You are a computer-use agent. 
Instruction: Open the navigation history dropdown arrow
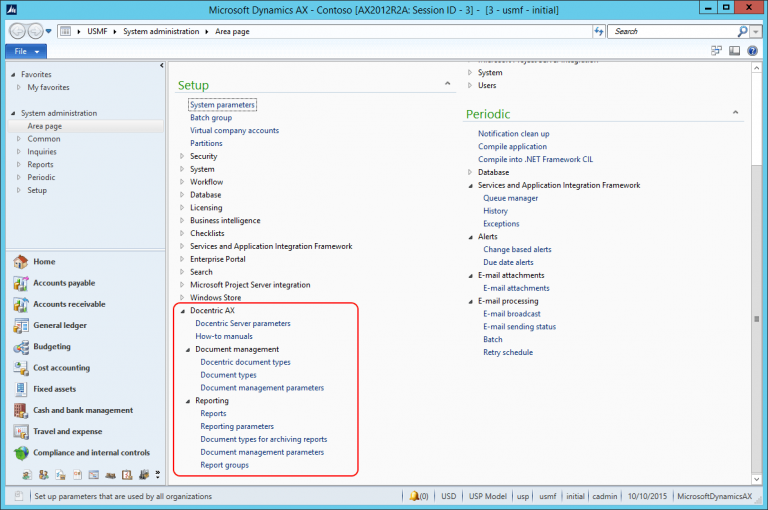tap(48, 31)
